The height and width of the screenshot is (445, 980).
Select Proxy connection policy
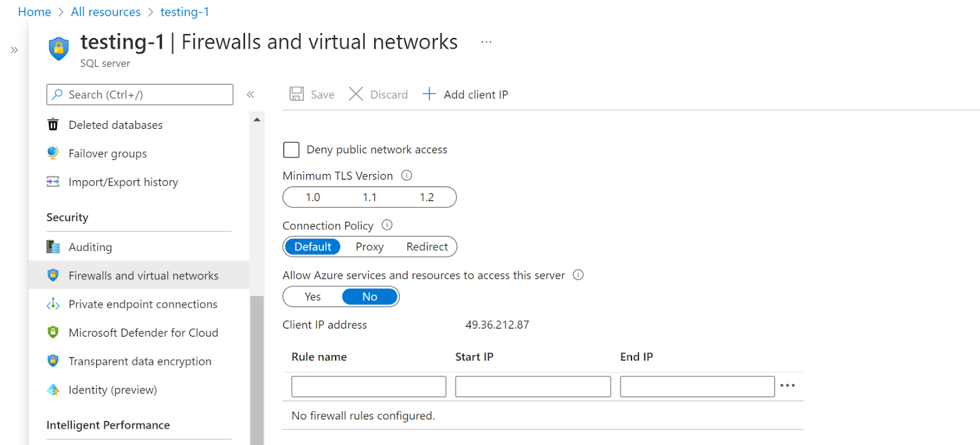pyautogui.click(x=369, y=247)
